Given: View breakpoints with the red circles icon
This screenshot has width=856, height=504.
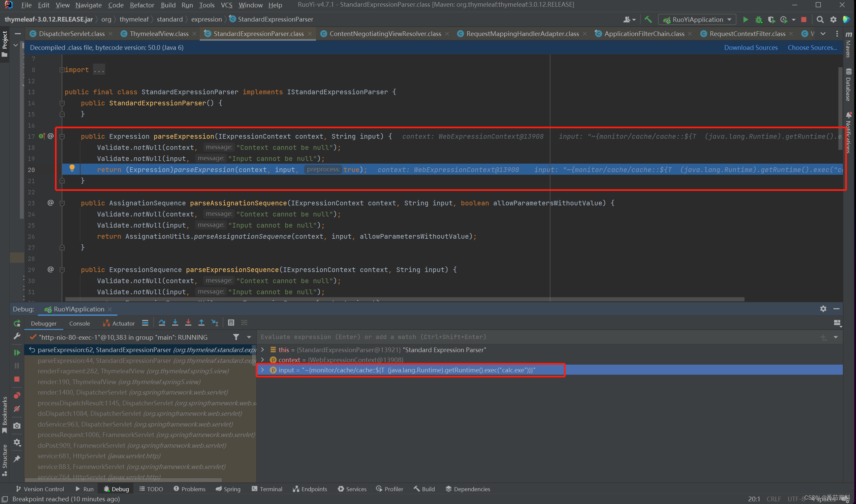Looking at the screenshot, I should click(17, 395).
